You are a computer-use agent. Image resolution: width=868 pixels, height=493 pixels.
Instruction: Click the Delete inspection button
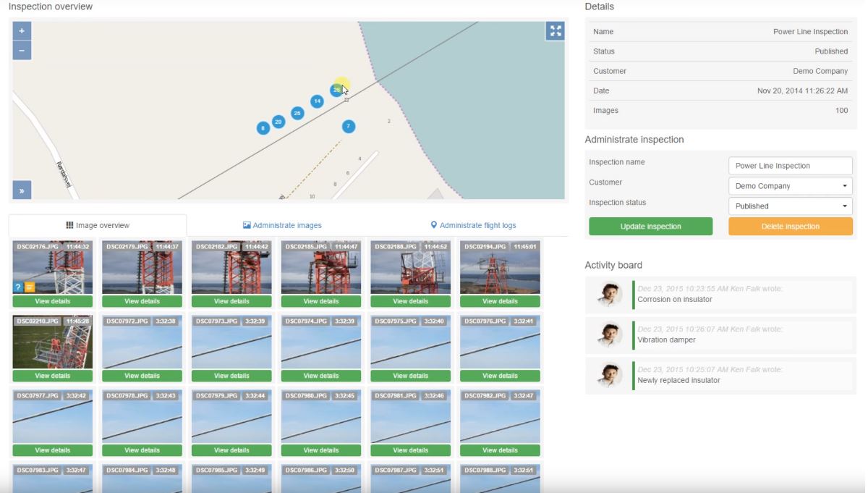click(790, 227)
